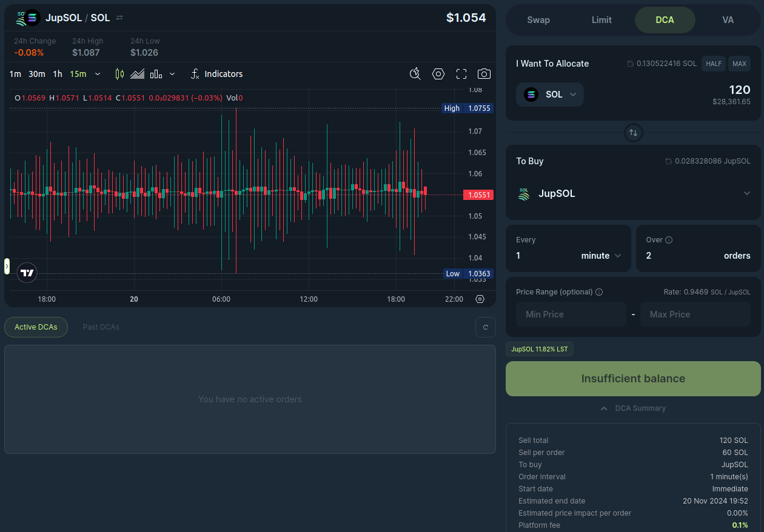This screenshot has width=764, height=532.
Task: Open Active DCAs tab
Action: click(36, 327)
